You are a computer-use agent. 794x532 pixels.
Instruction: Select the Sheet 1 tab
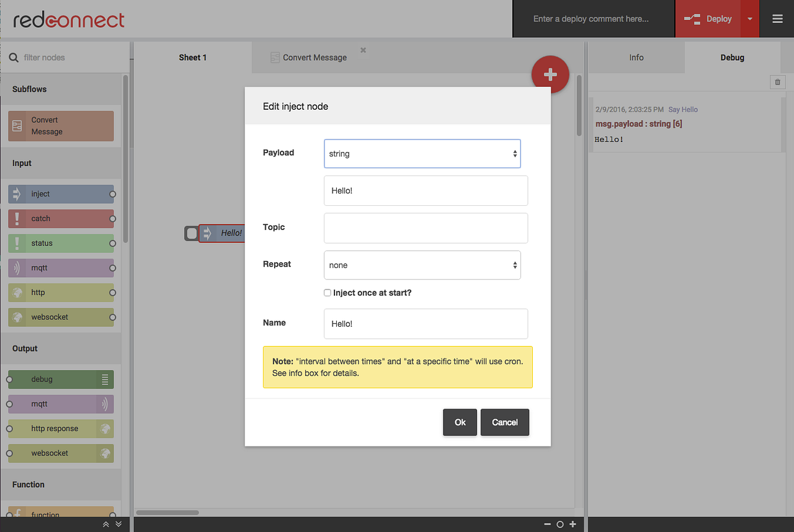point(192,57)
